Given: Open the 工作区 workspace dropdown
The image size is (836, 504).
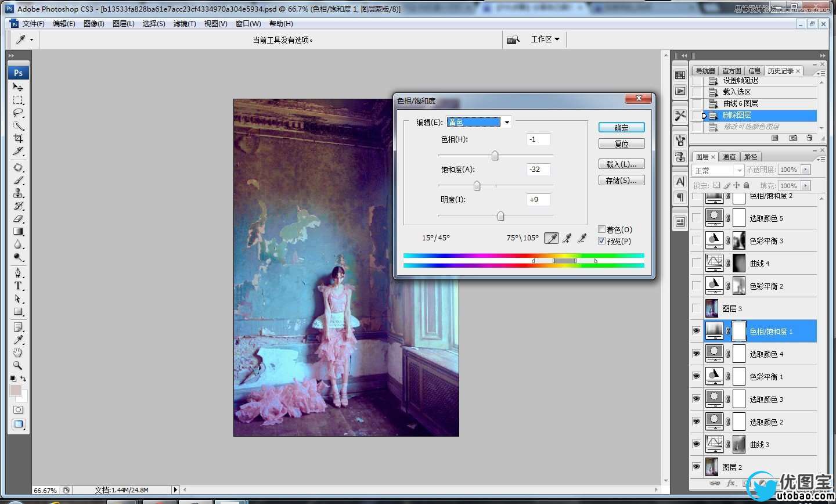Looking at the screenshot, I should [x=545, y=39].
